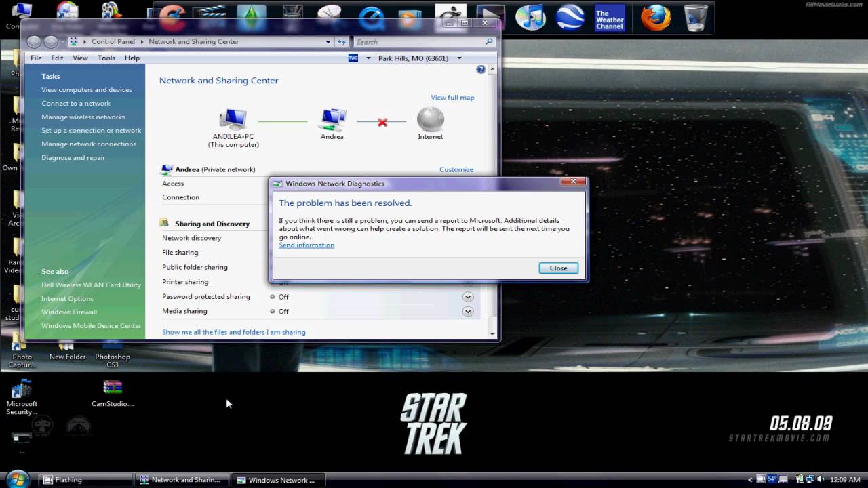Click in the Search input field

(x=418, y=42)
